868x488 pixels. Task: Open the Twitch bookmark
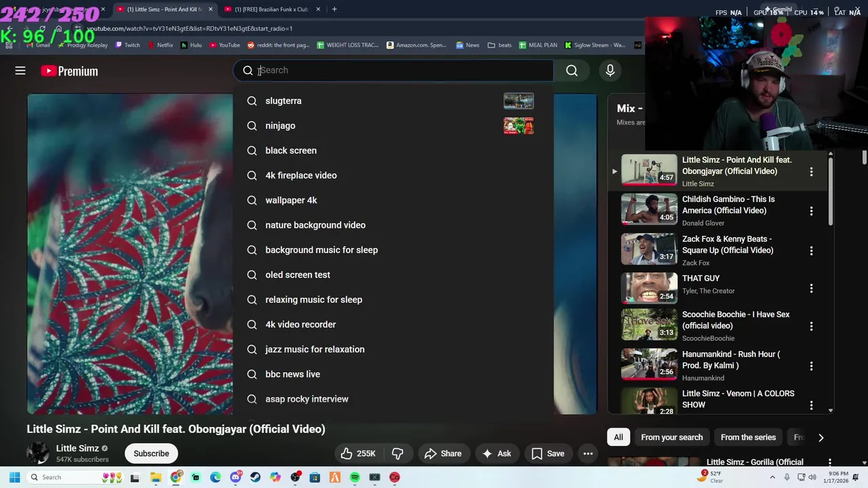click(127, 45)
